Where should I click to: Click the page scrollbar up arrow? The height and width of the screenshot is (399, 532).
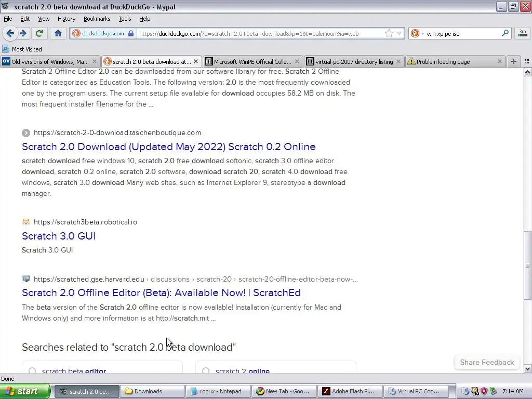(527, 72)
